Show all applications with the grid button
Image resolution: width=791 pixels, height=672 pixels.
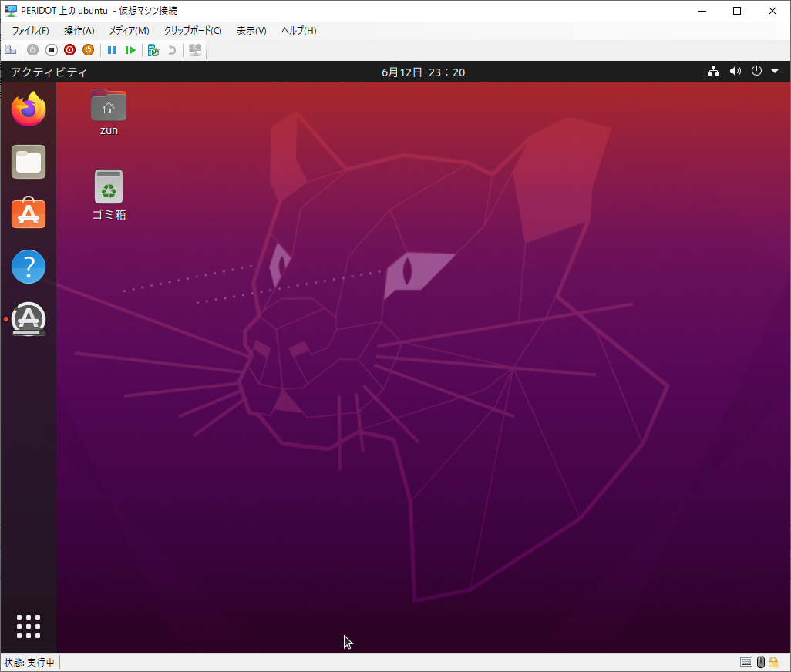click(x=29, y=627)
